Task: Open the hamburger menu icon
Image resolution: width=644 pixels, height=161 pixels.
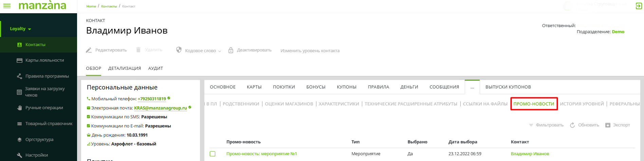Action: pos(7,6)
